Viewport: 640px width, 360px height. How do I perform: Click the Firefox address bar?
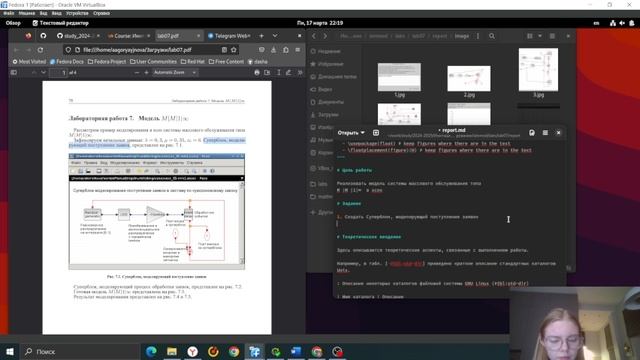point(151,50)
